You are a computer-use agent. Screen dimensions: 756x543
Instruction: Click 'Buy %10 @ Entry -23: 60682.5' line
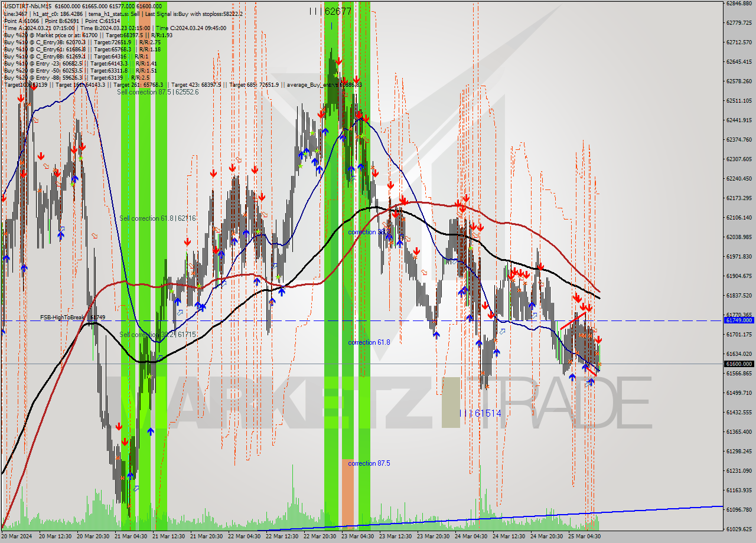point(80,63)
